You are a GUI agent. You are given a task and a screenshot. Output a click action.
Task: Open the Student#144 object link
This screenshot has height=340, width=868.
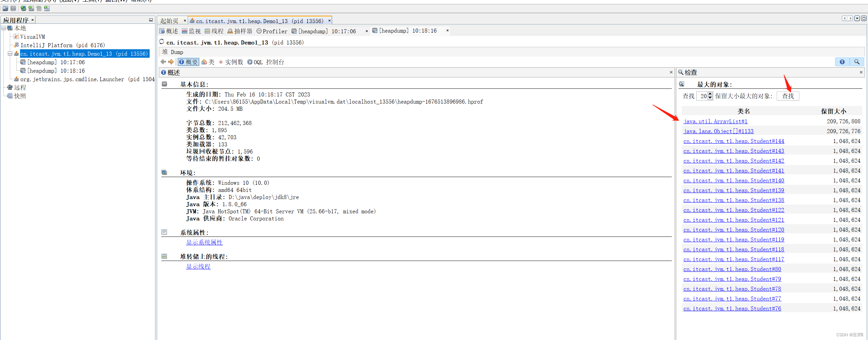pyautogui.click(x=734, y=141)
